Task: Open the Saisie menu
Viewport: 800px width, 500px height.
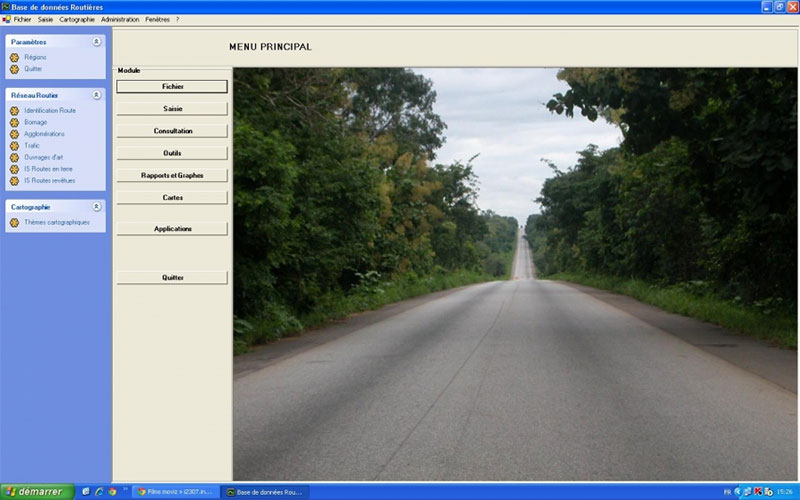Action: coord(45,19)
